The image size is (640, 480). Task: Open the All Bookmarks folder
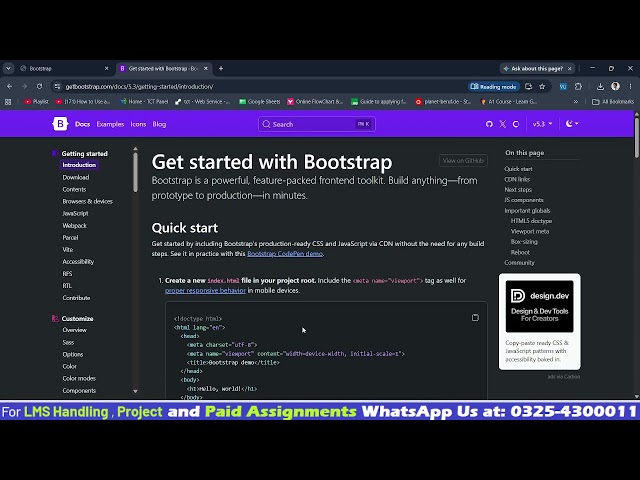click(613, 102)
